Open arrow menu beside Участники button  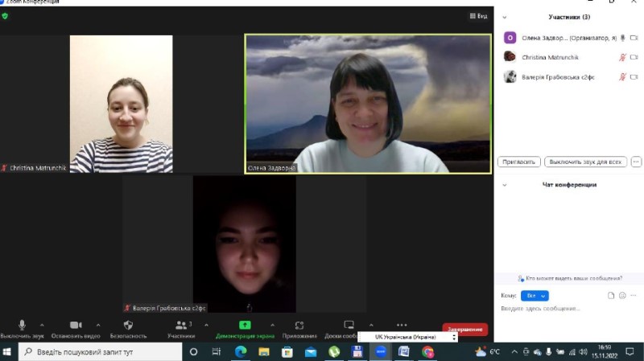(x=206, y=325)
